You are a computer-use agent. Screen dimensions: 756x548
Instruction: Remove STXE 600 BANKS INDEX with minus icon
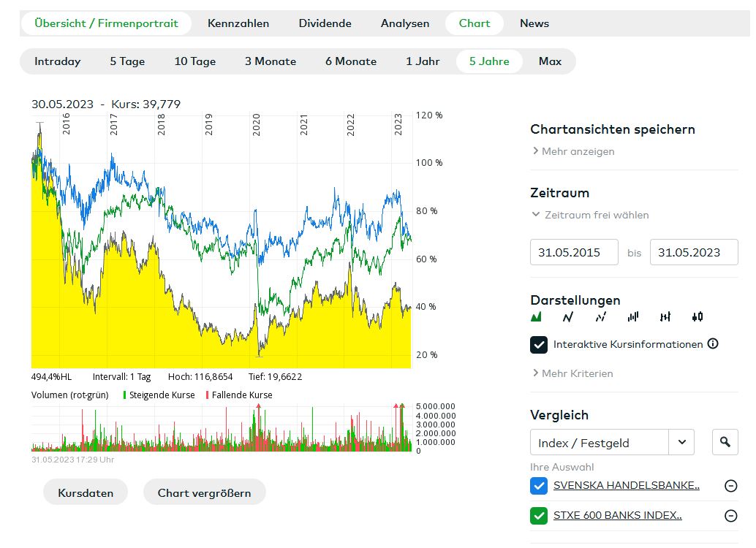[x=730, y=516]
